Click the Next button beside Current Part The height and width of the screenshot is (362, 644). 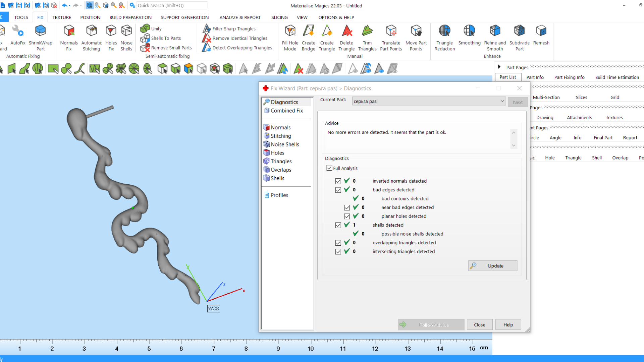(x=518, y=102)
